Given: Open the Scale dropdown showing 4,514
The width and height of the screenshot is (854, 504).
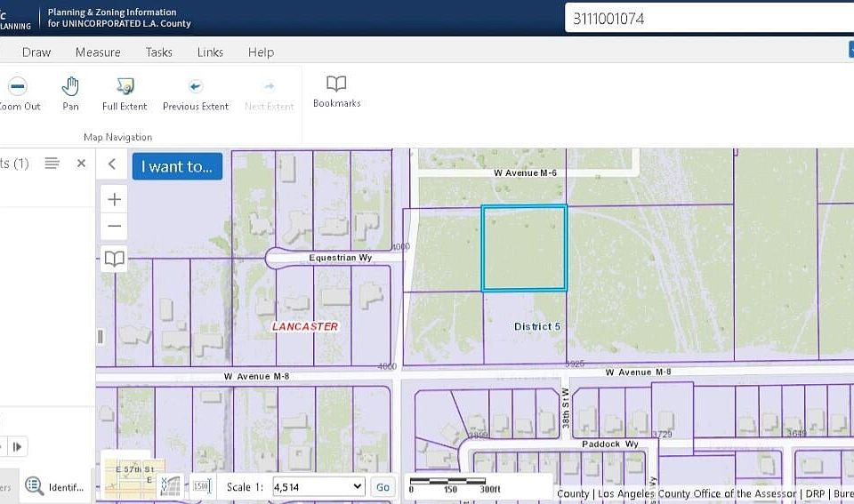Looking at the screenshot, I should pos(318,486).
